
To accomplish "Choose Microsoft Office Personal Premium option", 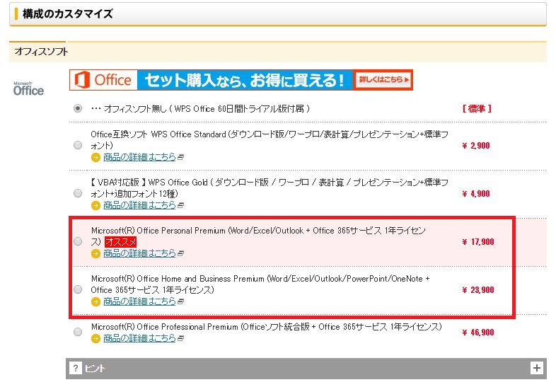I will (x=78, y=241).
